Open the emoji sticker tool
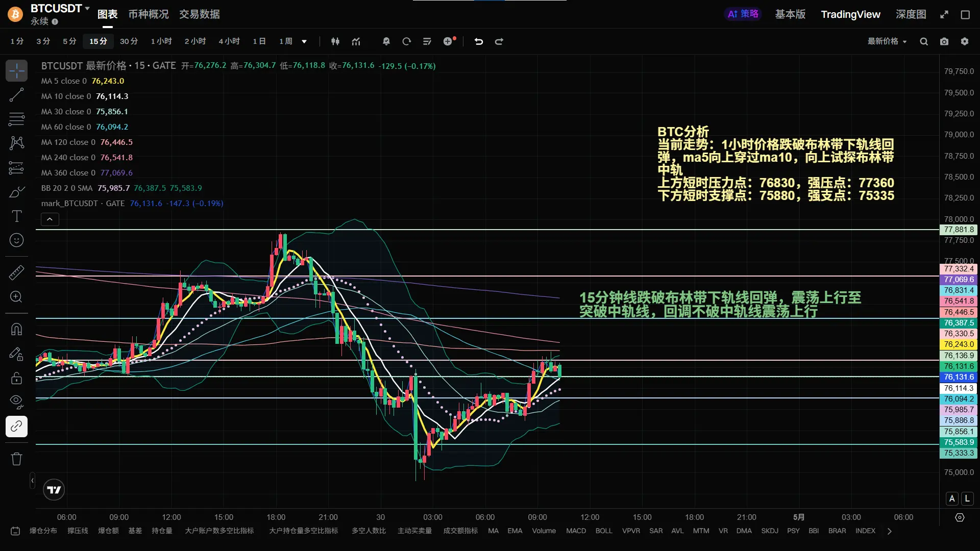 (x=16, y=240)
